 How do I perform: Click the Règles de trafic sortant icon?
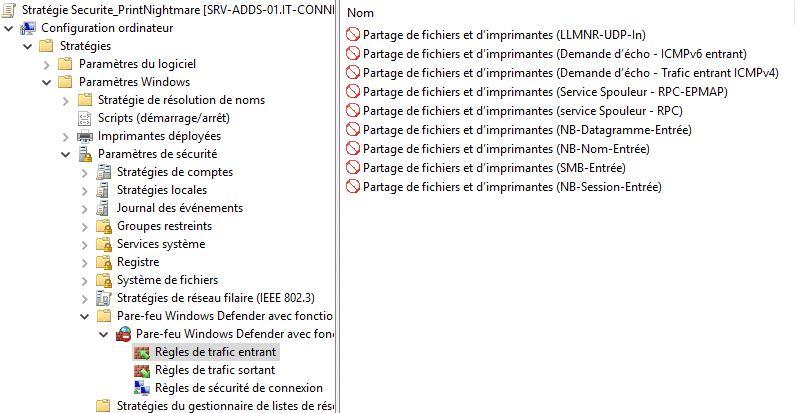(141, 370)
